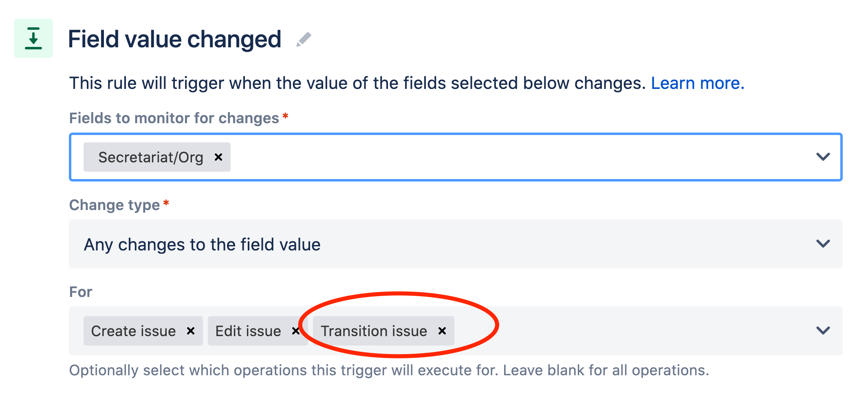Click the green download-style trigger badge

click(x=33, y=39)
